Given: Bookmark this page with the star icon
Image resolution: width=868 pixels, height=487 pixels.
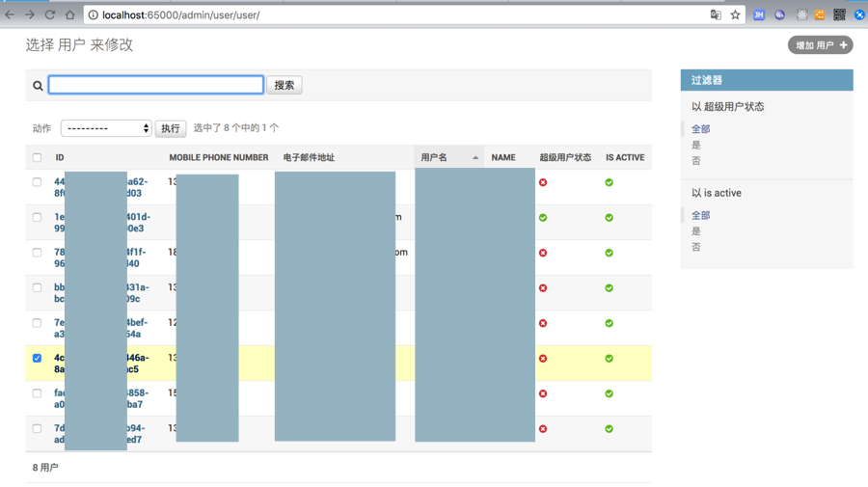Looking at the screenshot, I should pos(735,14).
